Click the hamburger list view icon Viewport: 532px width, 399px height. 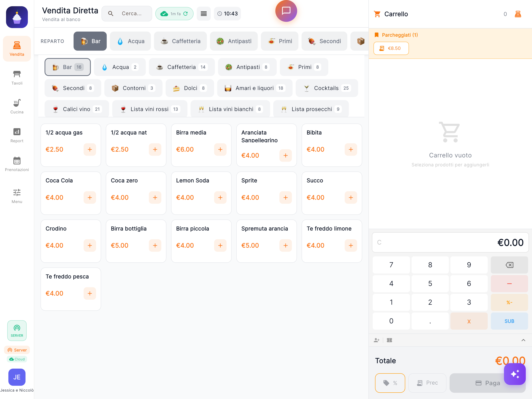pos(203,14)
